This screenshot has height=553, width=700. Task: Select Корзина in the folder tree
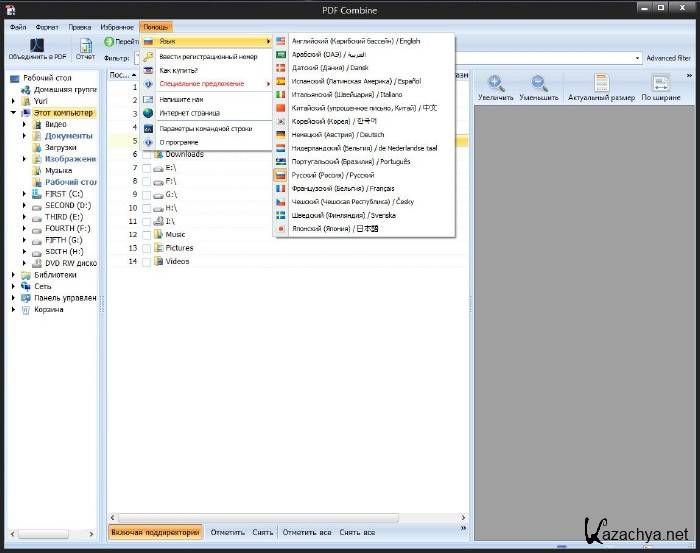(x=48, y=310)
